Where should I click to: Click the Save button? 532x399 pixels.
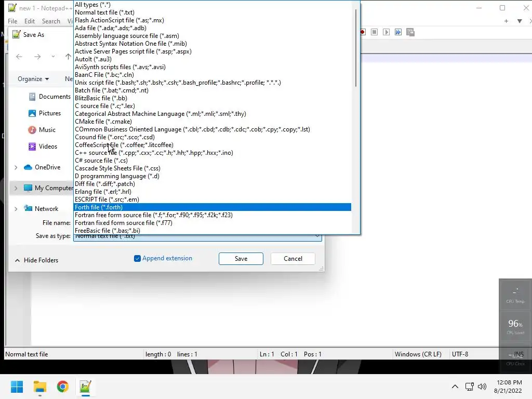pyautogui.click(x=241, y=259)
